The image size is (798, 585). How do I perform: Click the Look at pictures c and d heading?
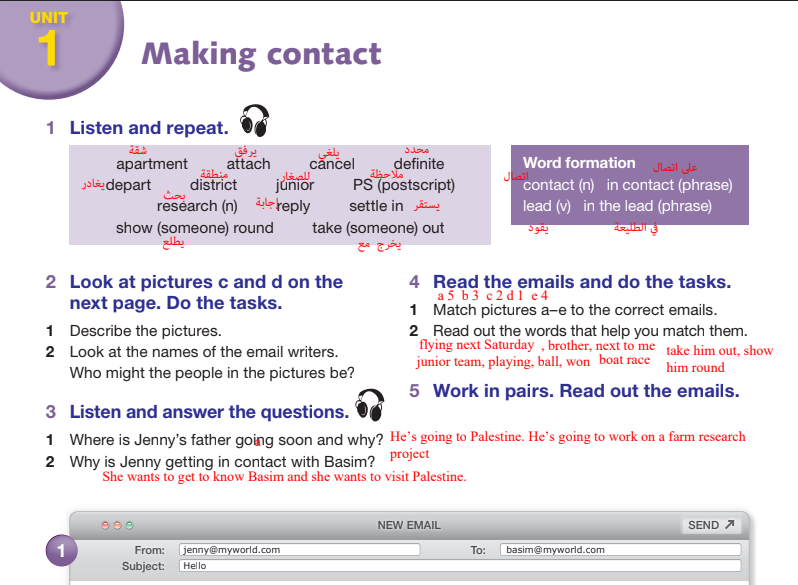pos(206,292)
